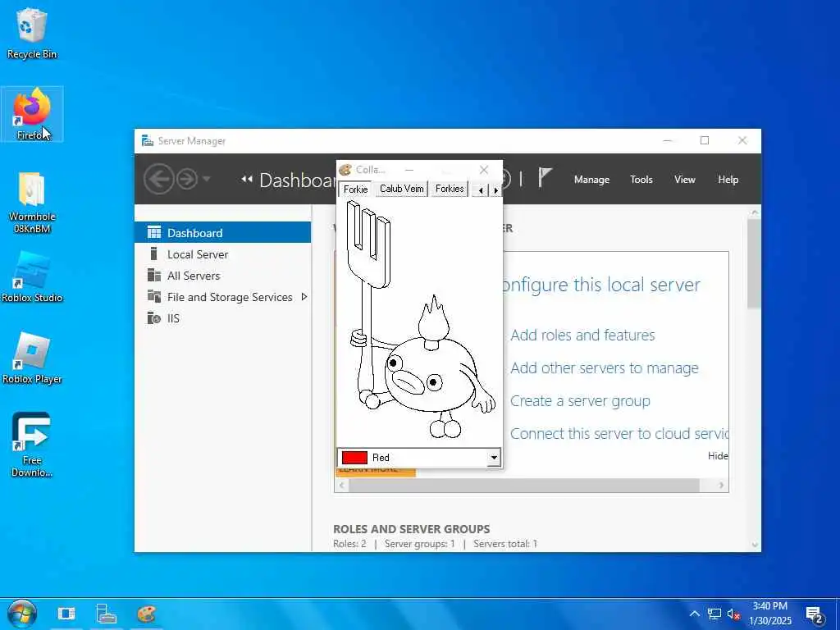Image resolution: width=840 pixels, height=630 pixels.
Task: Open the navigation history dropdown arrow
Action: coord(206,179)
